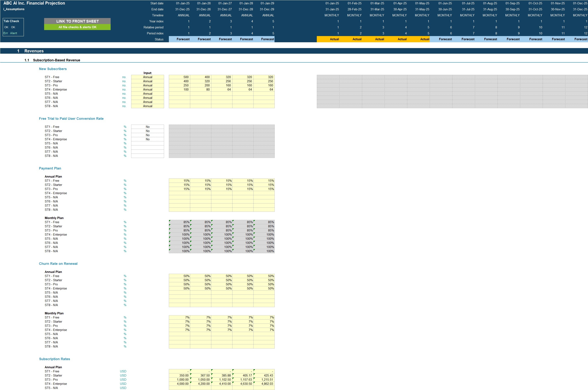The height and width of the screenshot is (390, 588).
Task: Select the 01-Jan-25 monthly start date cell
Action: [332, 3]
